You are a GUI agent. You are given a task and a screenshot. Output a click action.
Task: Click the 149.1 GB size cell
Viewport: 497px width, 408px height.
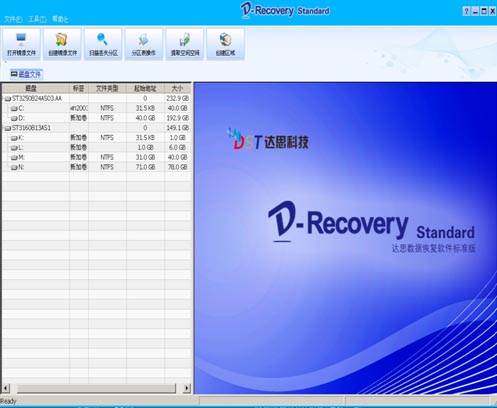point(178,128)
